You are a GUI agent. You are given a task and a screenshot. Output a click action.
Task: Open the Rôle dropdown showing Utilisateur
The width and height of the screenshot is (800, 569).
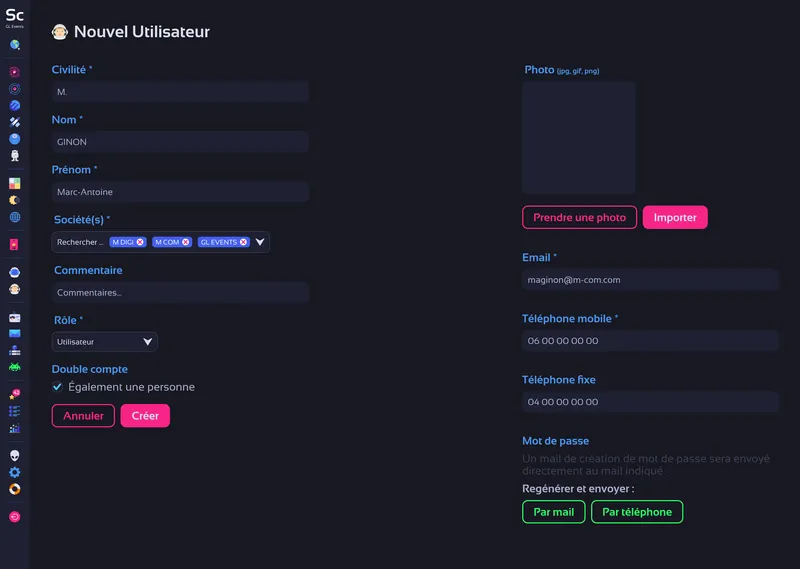[x=105, y=342]
